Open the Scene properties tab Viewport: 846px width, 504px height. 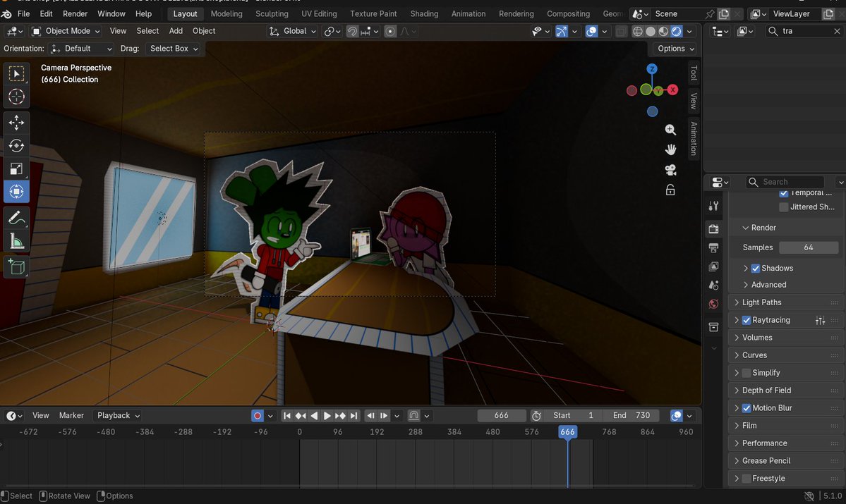tap(713, 285)
